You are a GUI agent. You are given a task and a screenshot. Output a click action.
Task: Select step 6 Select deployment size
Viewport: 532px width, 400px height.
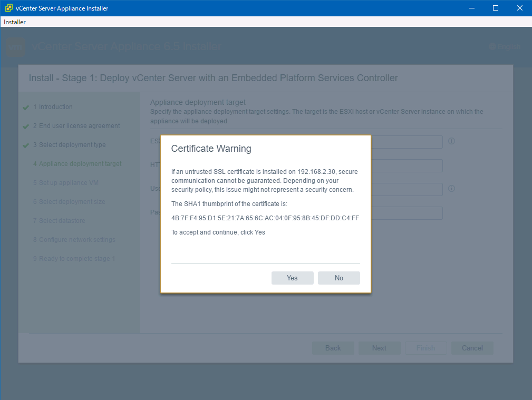pyautogui.click(x=69, y=202)
